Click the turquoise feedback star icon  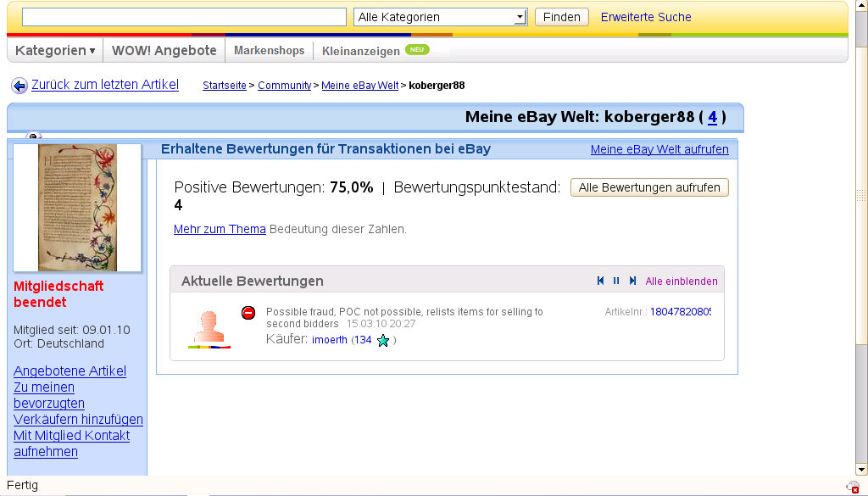(383, 341)
